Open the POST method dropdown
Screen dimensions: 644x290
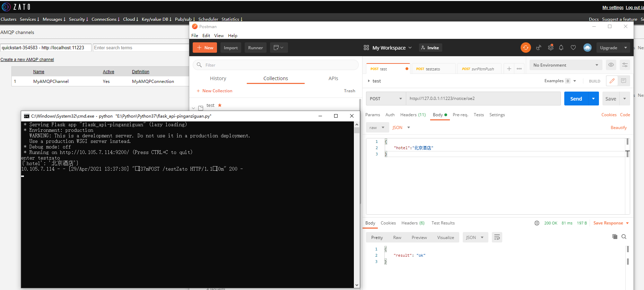[386, 99]
